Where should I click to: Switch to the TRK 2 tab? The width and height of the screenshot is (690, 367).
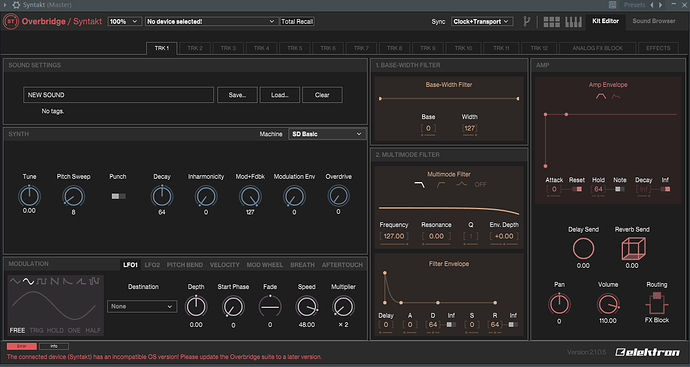click(195, 48)
